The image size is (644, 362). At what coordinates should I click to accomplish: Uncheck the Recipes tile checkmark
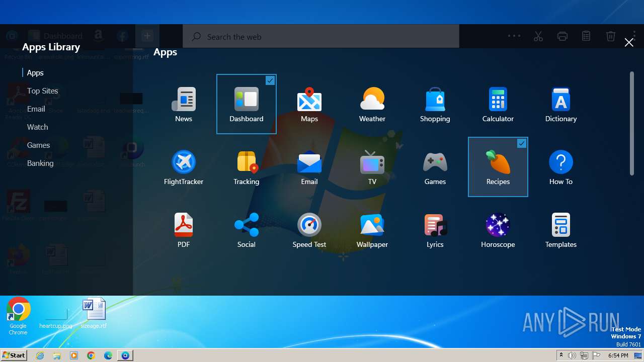(x=522, y=143)
